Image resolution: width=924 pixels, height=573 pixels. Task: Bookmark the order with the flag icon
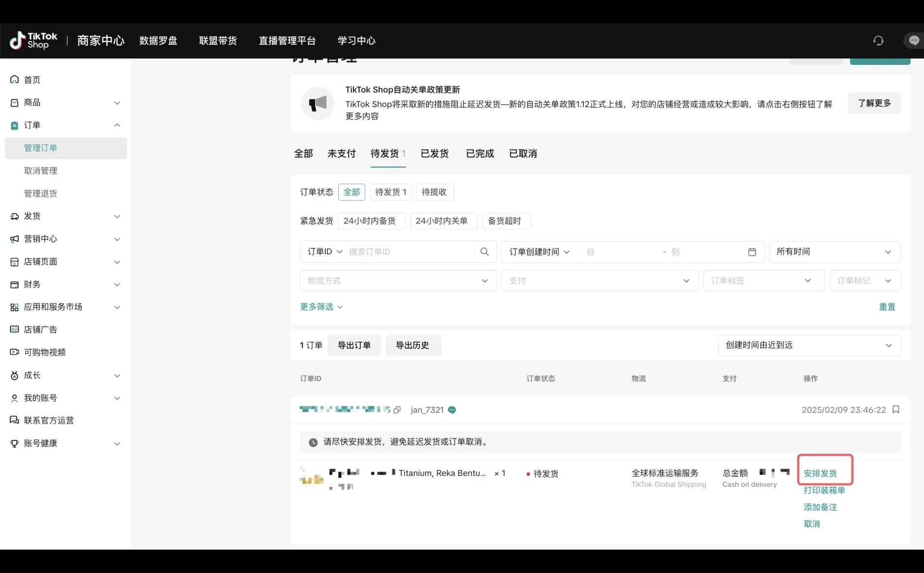tap(896, 410)
